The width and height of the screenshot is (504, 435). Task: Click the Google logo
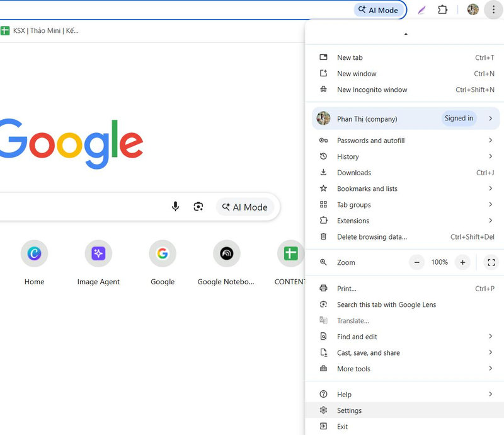click(71, 144)
